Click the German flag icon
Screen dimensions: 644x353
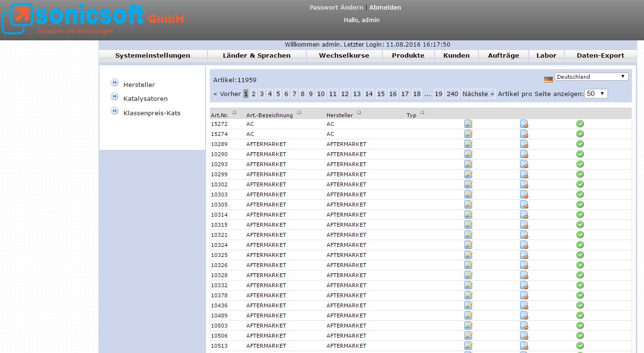pyautogui.click(x=548, y=80)
